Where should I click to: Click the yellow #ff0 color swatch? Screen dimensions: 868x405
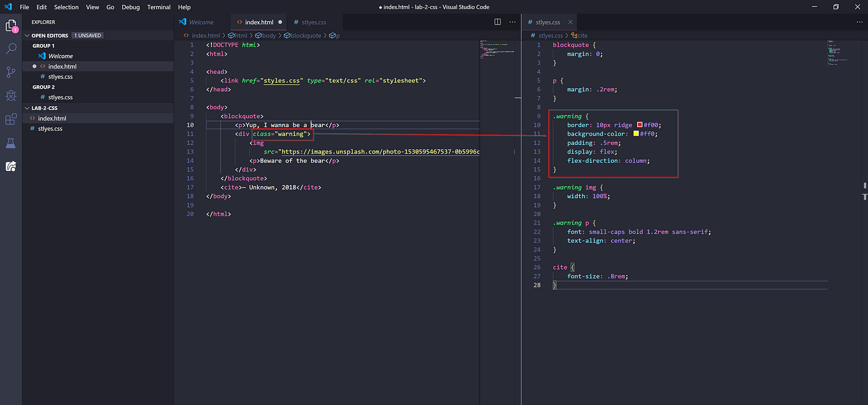tap(636, 134)
